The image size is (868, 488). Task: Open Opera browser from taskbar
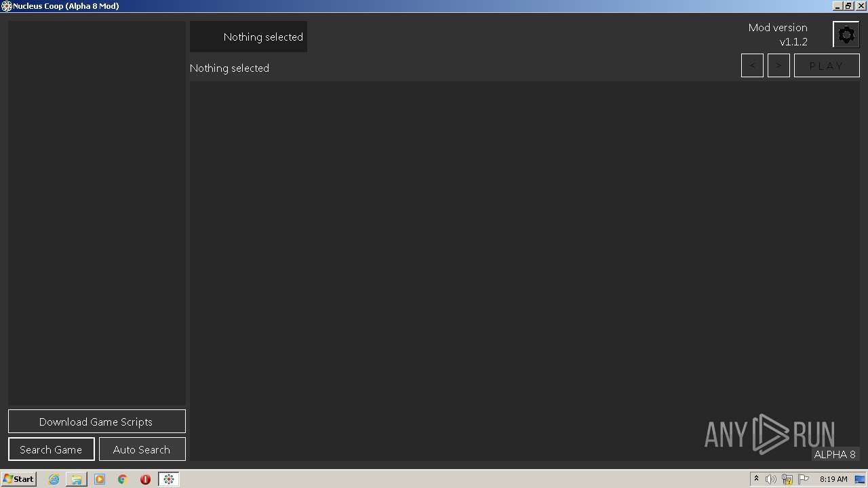145,479
